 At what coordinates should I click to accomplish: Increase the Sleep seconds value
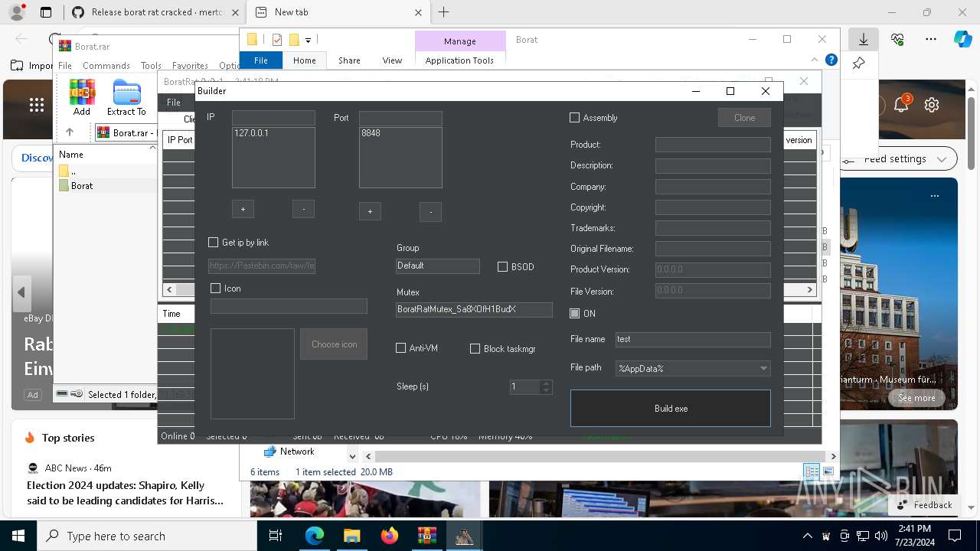click(x=546, y=383)
